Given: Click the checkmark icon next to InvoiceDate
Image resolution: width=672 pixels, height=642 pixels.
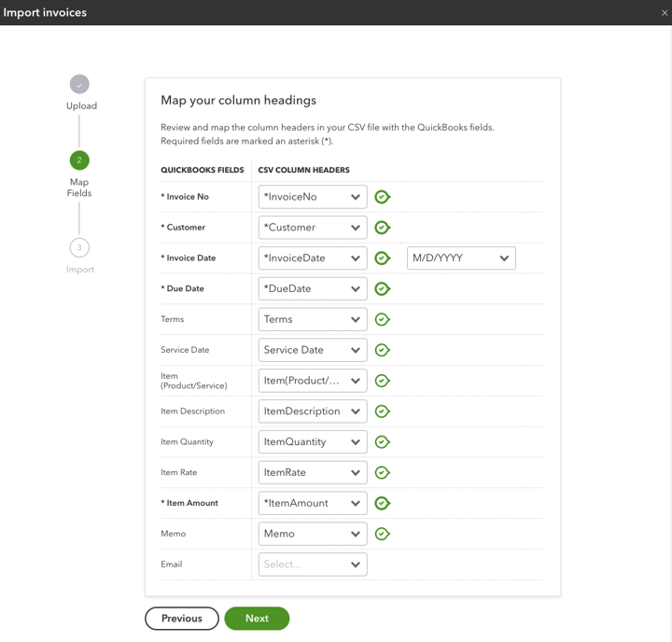Looking at the screenshot, I should tap(383, 258).
